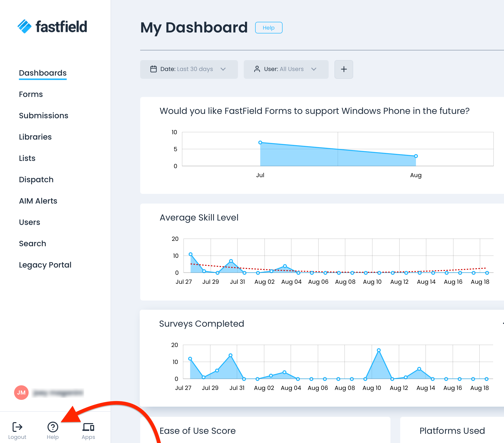Select AIM Alerts in the sidebar
Screen dimensions: 504x443
tap(38, 201)
